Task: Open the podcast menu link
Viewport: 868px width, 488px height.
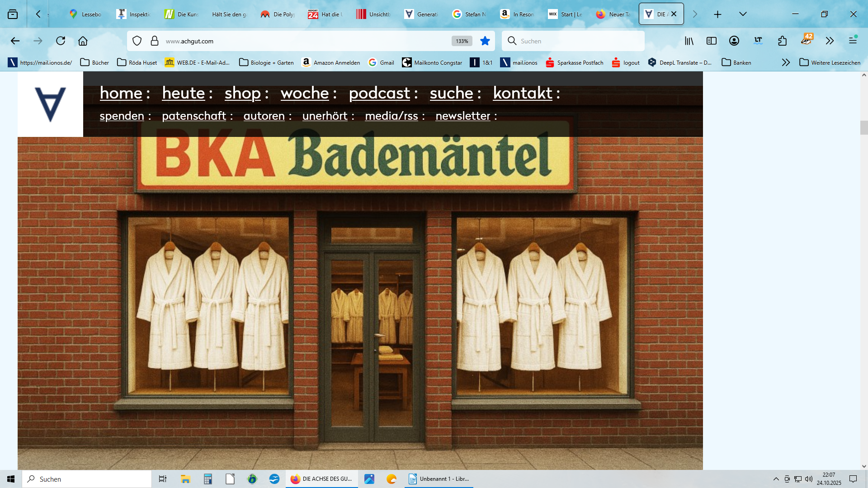Action: click(x=379, y=93)
